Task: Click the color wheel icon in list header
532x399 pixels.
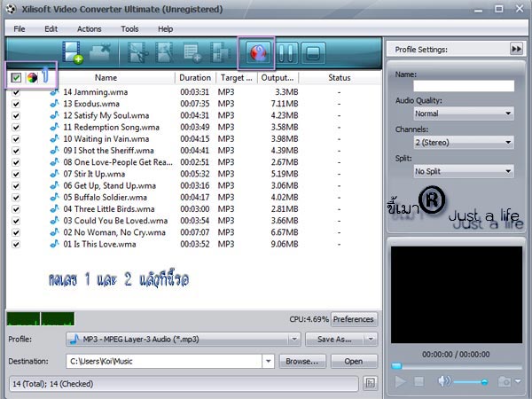Action: tap(32, 78)
